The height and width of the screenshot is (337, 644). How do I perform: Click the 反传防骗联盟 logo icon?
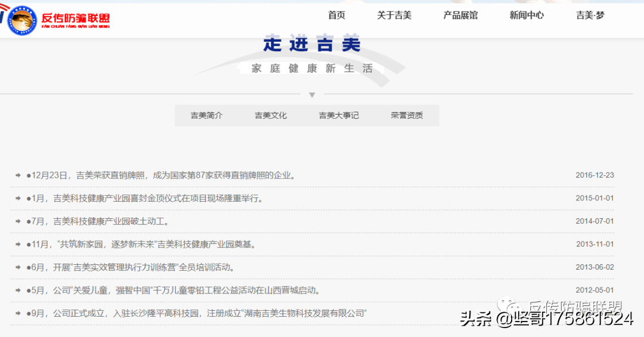click(22, 20)
